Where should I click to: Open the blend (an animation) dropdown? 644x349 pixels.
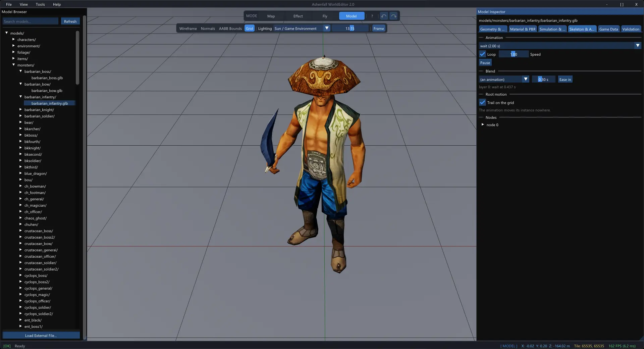point(504,79)
